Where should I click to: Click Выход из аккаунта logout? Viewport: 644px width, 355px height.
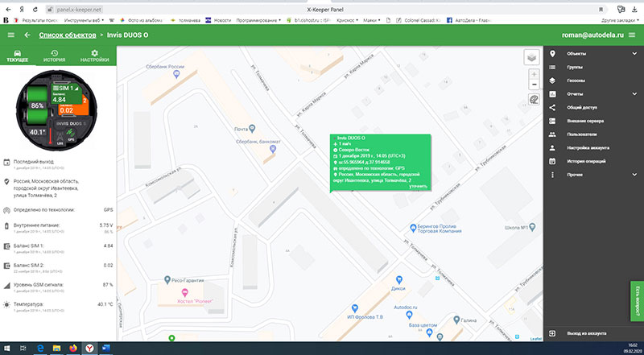585,332
